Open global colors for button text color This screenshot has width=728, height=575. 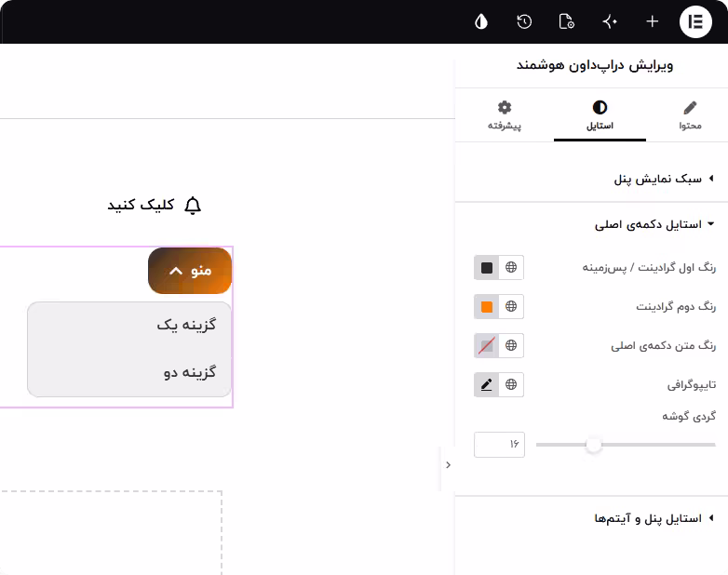(x=511, y=346)
